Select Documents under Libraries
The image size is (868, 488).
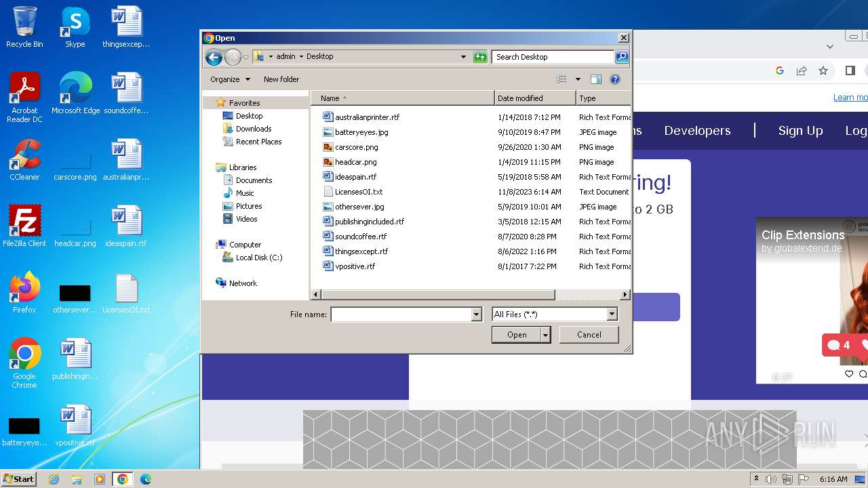254,180
